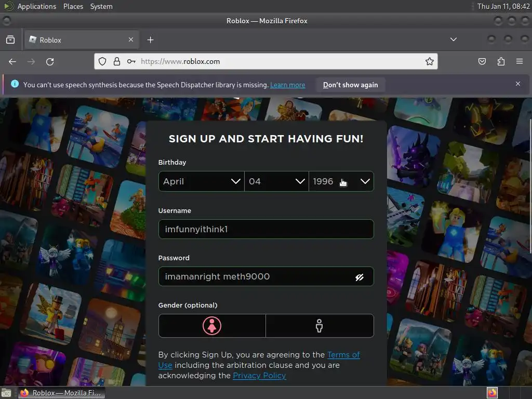
Task: Click the list all tabs chevron
Action: click(453, 39)
